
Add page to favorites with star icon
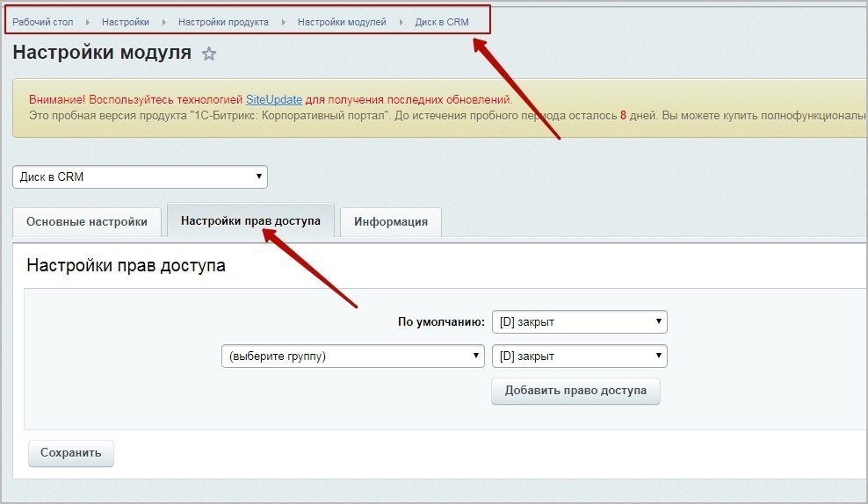click(x=209, y=54)
